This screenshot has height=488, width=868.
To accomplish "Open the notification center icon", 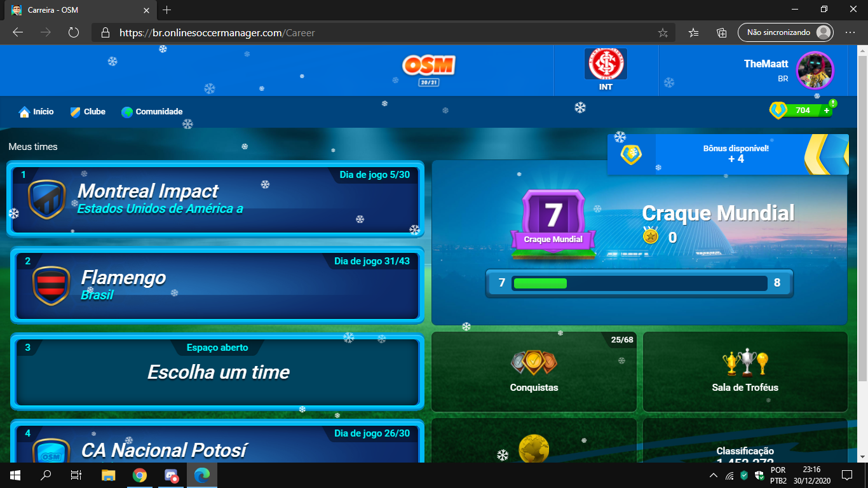I will coord(846,475).
